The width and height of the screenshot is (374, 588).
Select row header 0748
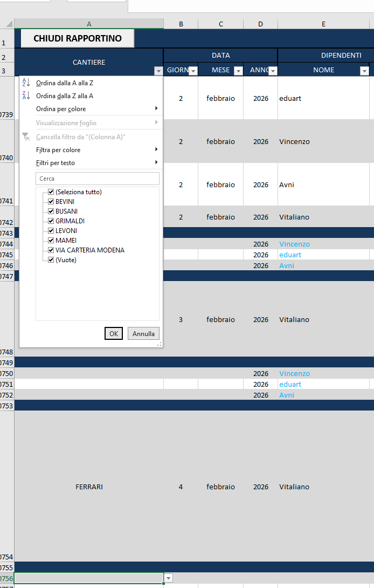coord(7,319)
